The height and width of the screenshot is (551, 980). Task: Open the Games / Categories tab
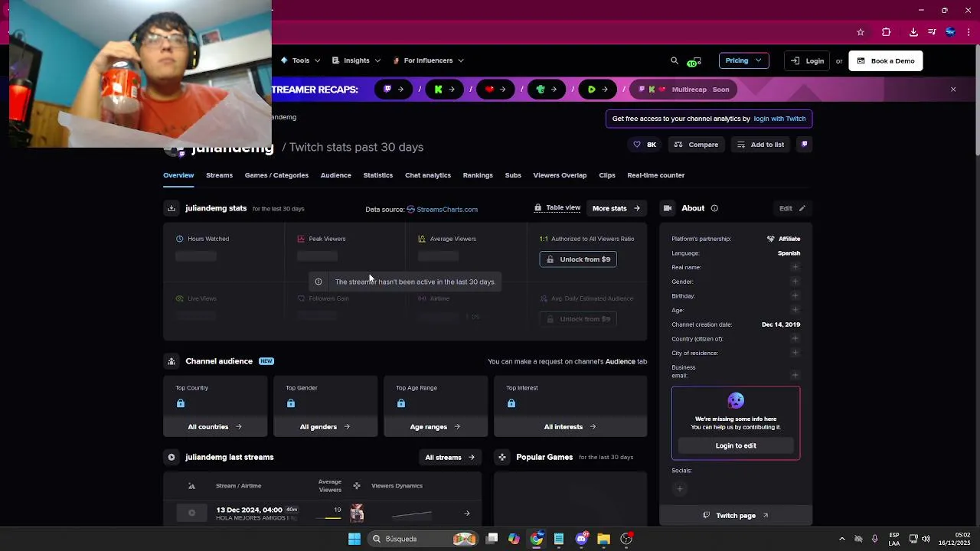coord(276,175)
